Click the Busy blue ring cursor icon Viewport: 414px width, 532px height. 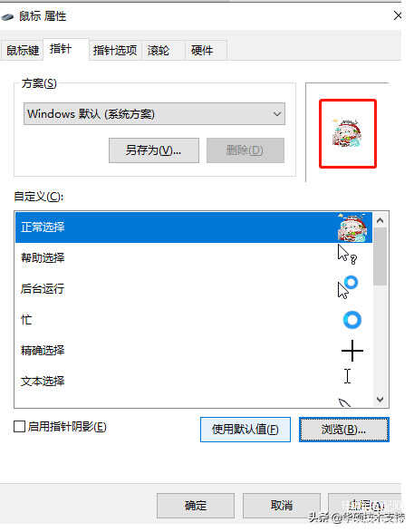(x=352, y=320)
